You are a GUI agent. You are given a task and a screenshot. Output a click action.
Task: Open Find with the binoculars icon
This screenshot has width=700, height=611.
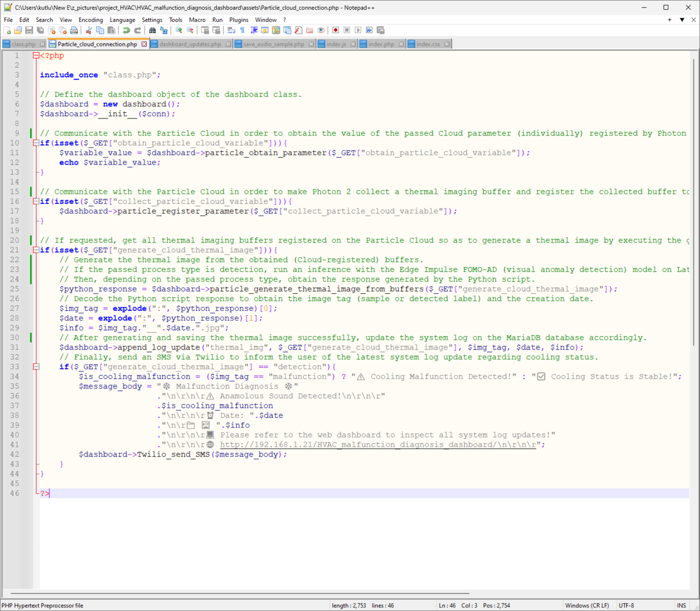coord(153,30)
